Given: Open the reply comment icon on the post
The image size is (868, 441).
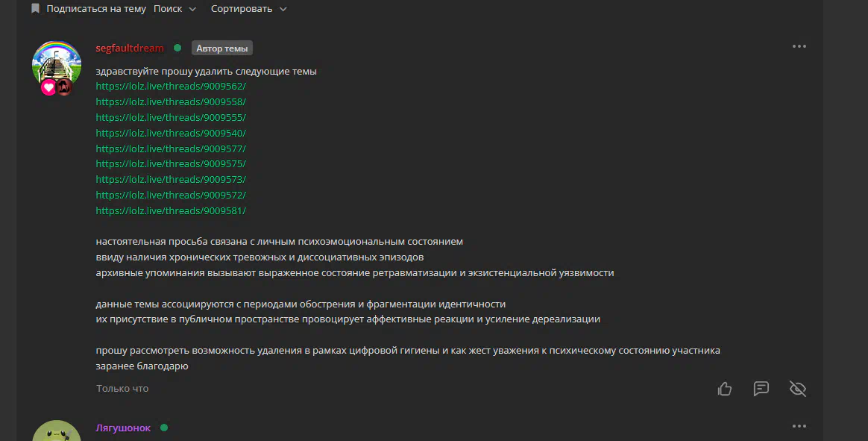Looking at the screenshot, I should (761, 389).
